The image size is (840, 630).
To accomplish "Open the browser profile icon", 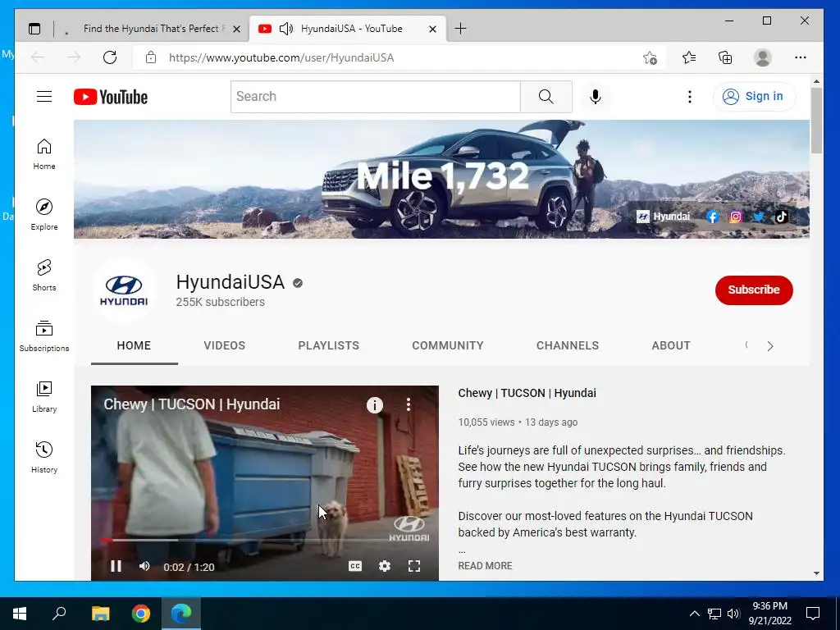I will (762, 57).
